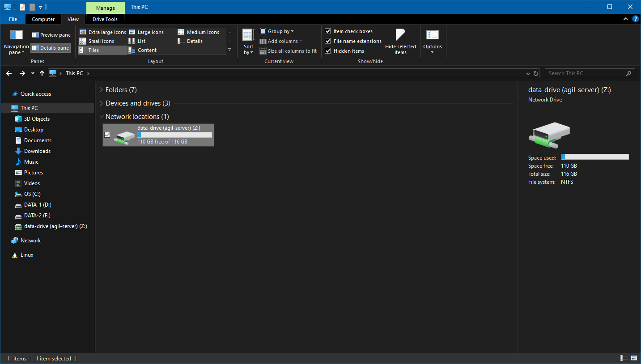Toggle the Details pane off
This screenshot has height=364, width=641.
(x=51, y=48)
